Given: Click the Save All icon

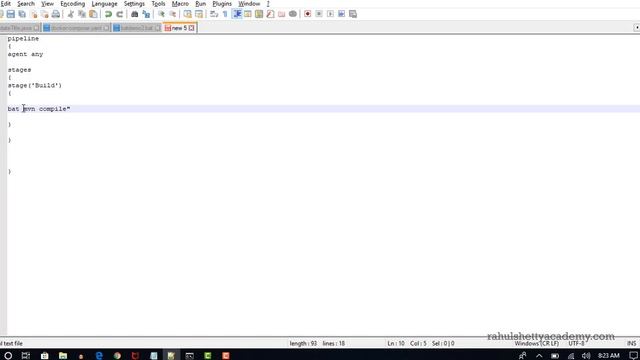Looking at the screenshot, I should (x=22, y=14).
